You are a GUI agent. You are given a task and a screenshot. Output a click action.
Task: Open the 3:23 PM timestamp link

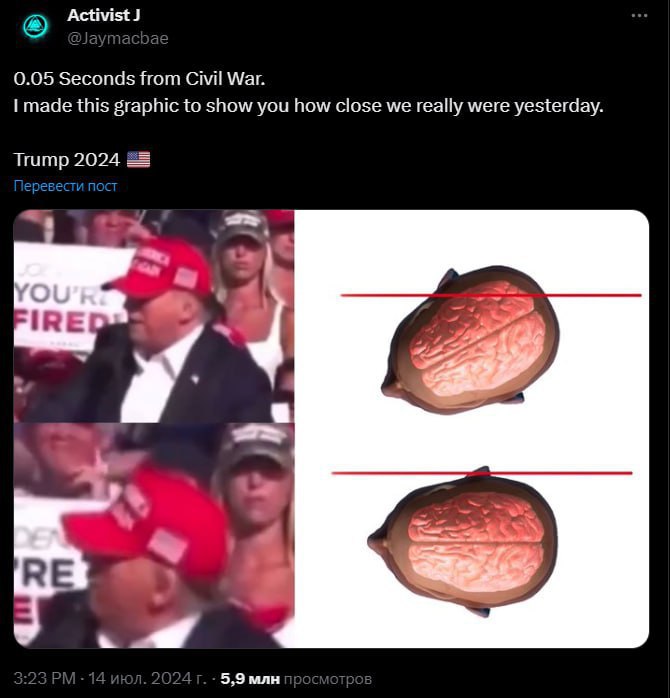pos(45,678)
